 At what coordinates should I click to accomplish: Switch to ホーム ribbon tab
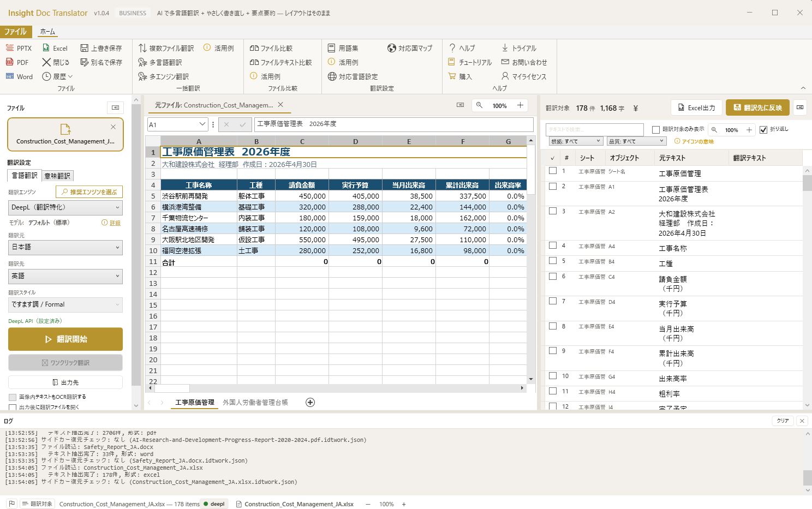click(47, 32)
